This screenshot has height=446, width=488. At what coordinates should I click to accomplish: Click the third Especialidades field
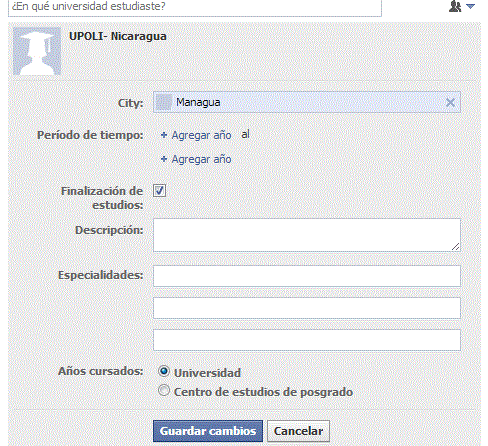point(307,340)
